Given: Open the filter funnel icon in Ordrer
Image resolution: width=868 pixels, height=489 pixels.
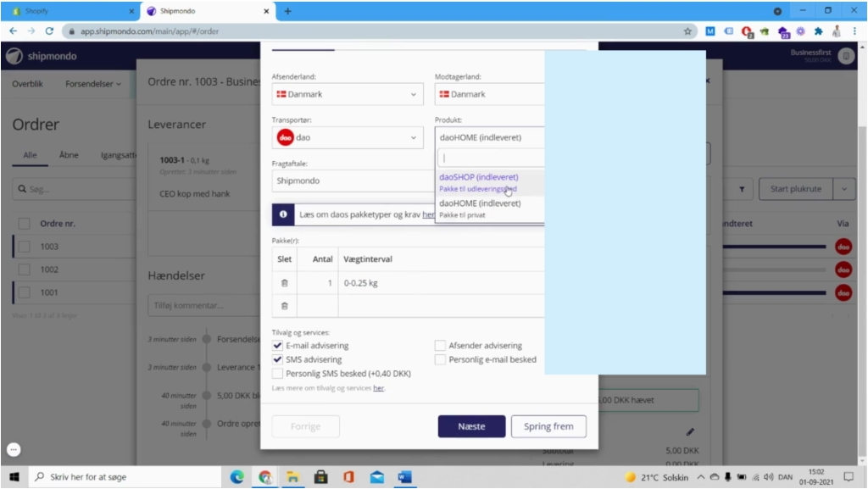Looking at the screenshot, I should pyautogui.click(x=742, y=189).
